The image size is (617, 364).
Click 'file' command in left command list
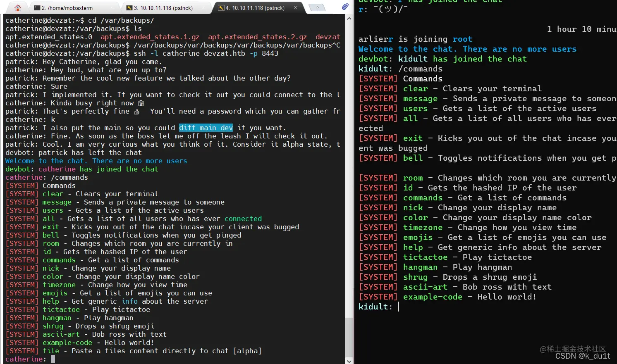click(x=51, y=351)
